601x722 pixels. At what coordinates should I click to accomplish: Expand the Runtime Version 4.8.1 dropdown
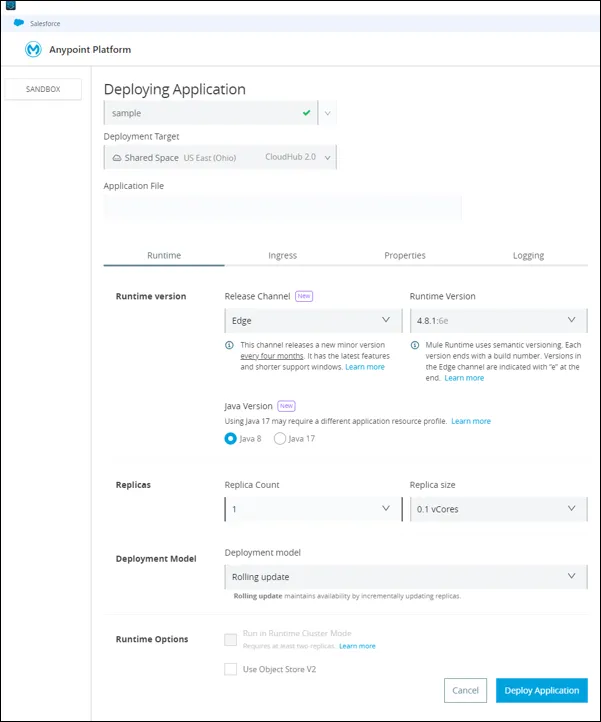pos(498,320)
